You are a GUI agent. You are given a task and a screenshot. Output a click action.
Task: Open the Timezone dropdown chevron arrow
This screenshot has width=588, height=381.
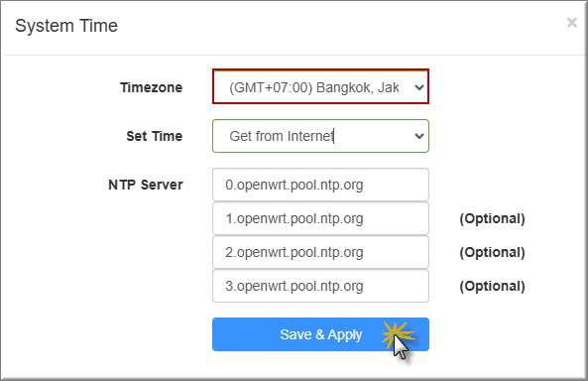[418, 87]
